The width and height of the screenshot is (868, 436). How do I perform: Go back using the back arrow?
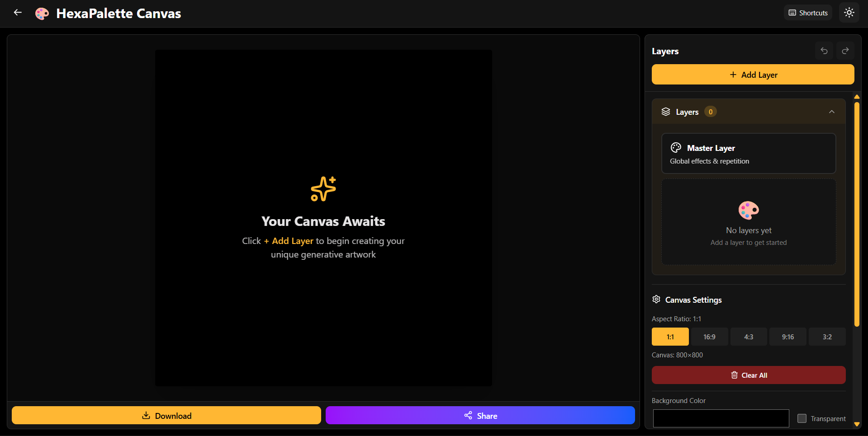[x=18, y=13]
